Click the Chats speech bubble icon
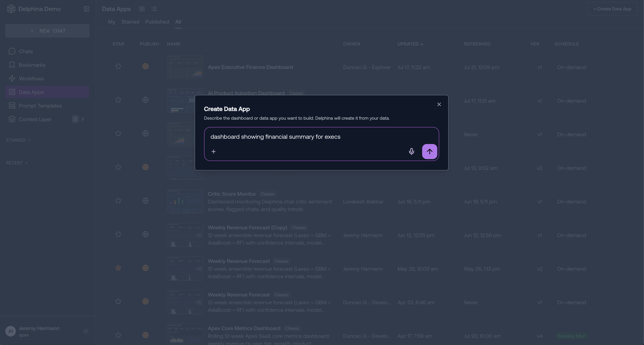644x345 pixels. click(12, 51)
